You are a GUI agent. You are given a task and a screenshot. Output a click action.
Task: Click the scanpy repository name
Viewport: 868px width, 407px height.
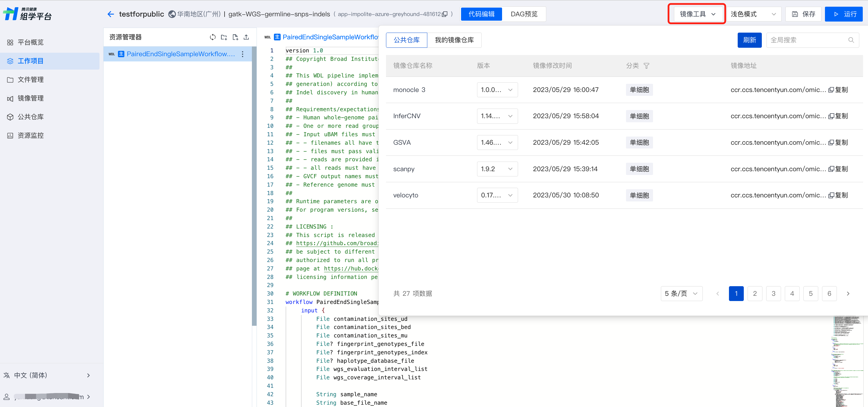click(x=404, y=169)
